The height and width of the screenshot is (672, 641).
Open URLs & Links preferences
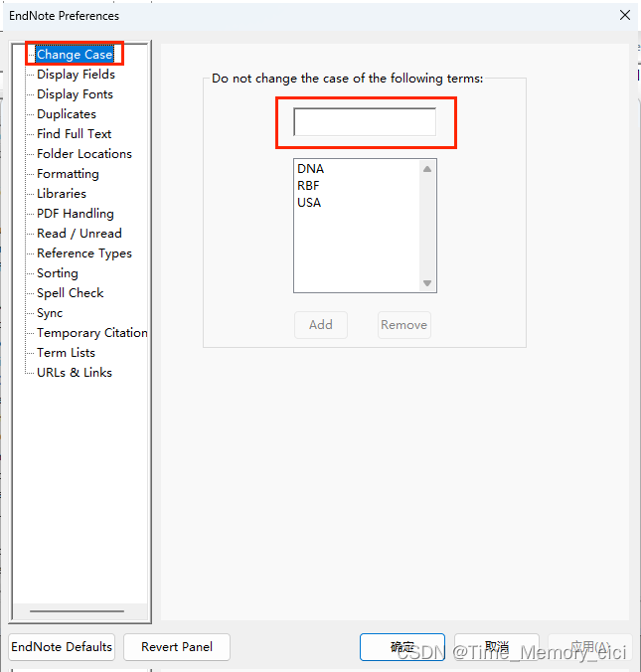click(75, 373)
